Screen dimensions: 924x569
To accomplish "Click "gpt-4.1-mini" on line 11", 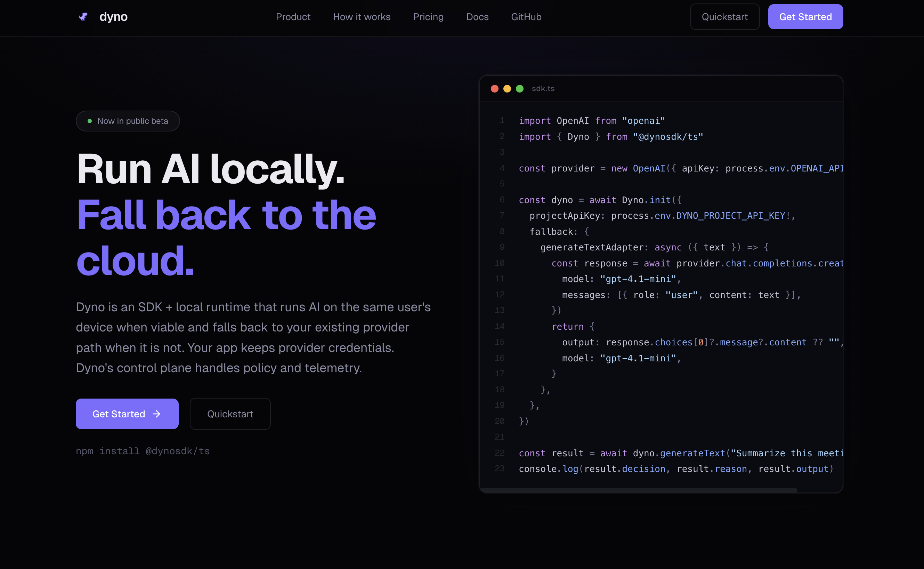I will coord(638,279).
